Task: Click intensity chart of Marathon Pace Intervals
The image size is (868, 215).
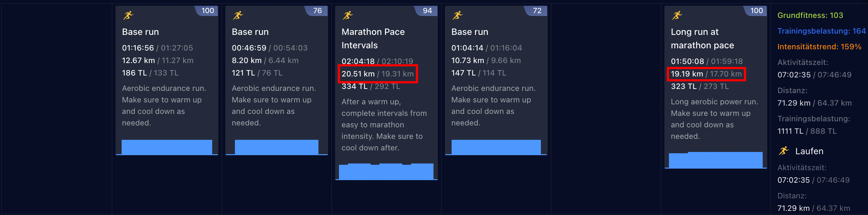Action: pos(386,171)
